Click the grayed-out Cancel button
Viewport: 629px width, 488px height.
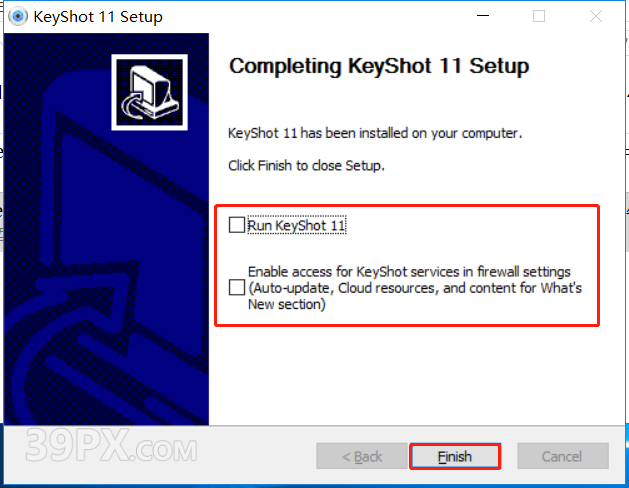(563, 456)
